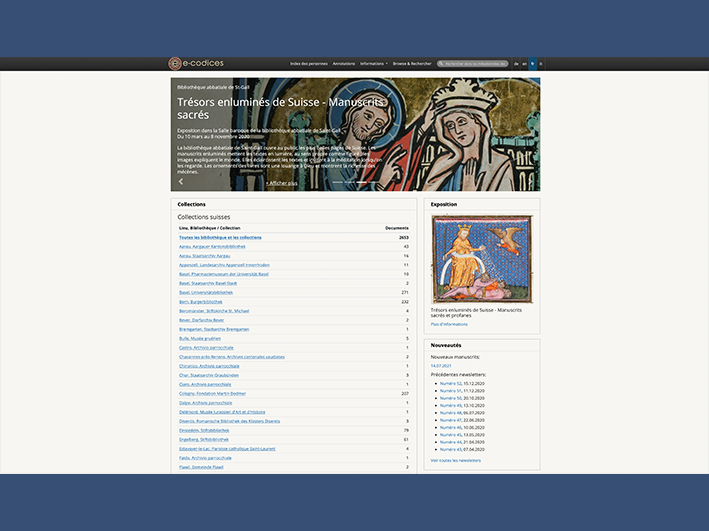Open Flawil, Gemeinde Flawil link

201,467
